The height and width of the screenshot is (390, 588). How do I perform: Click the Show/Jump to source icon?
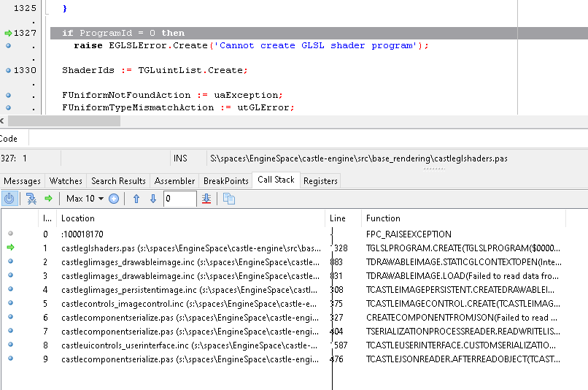(31, 199)
